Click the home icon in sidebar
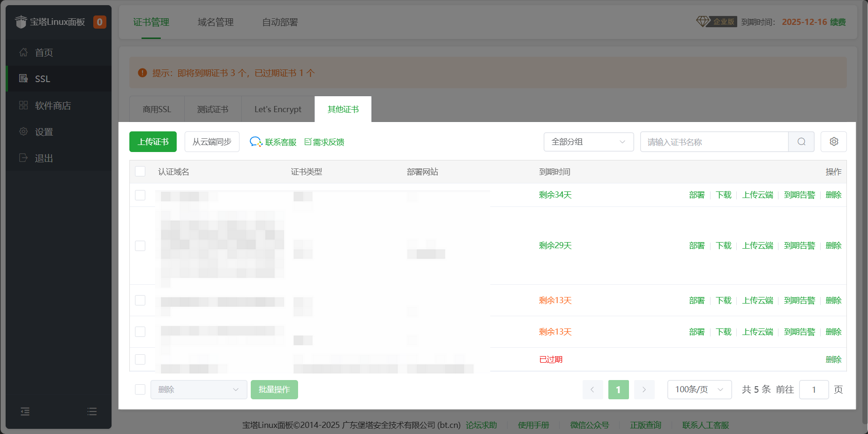The height and width of the screenshot is (434, 868). 23,53
